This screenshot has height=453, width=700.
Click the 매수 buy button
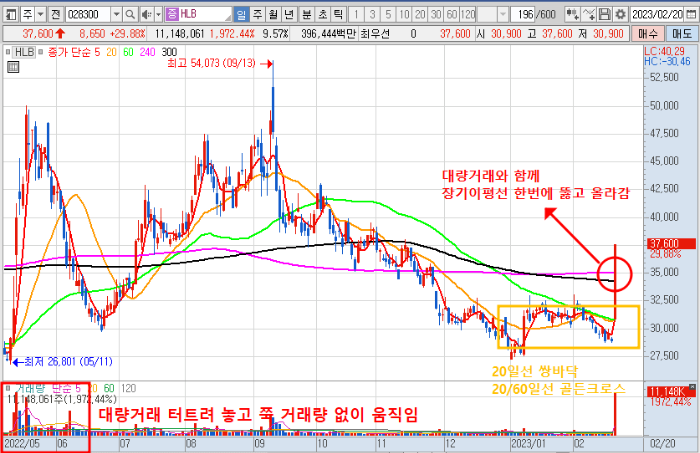coord(647,33)
